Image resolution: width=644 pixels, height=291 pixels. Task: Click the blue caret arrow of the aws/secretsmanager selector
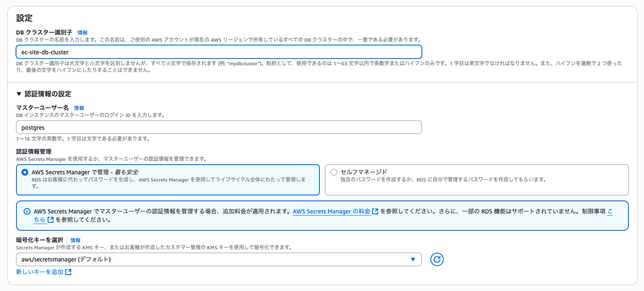coord(413,259)
